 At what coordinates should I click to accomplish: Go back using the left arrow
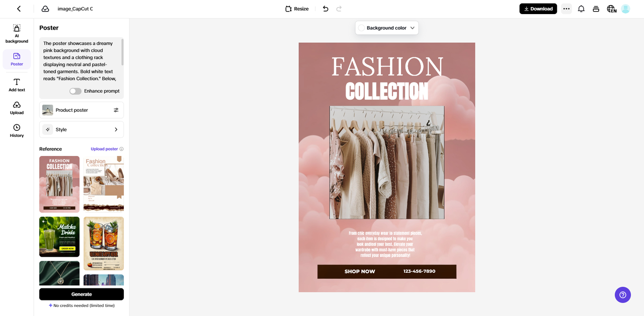[x=19, y=9]
